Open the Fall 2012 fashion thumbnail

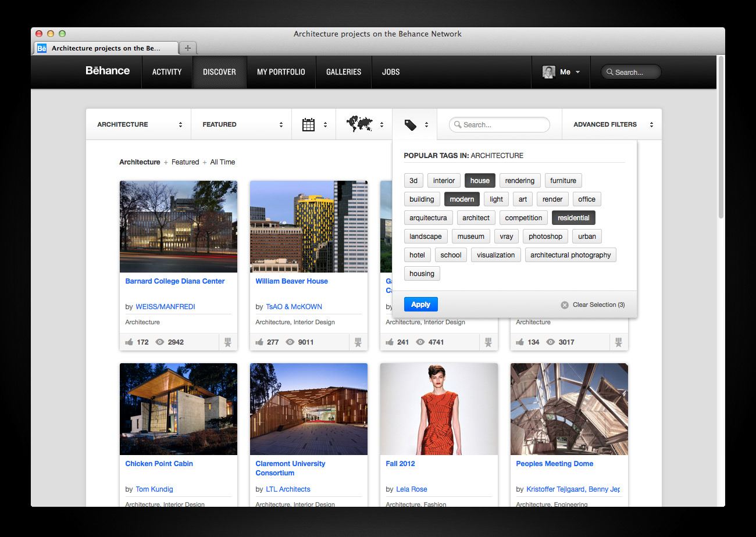(x=439, y=409)
